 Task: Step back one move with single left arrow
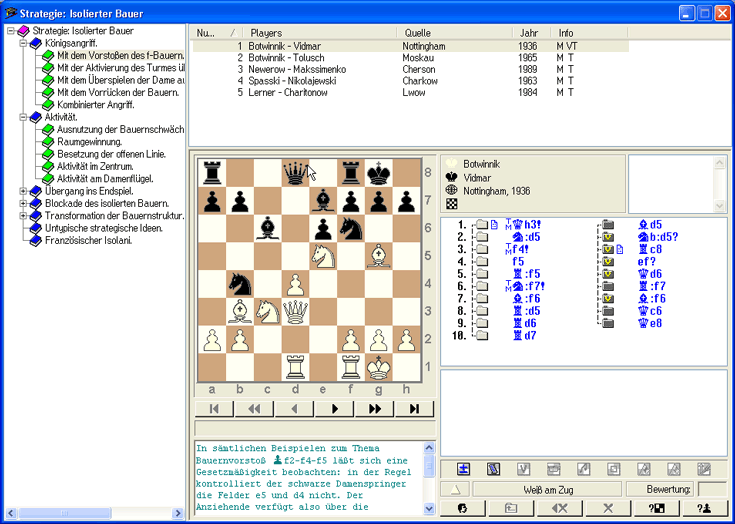point(294,409)
